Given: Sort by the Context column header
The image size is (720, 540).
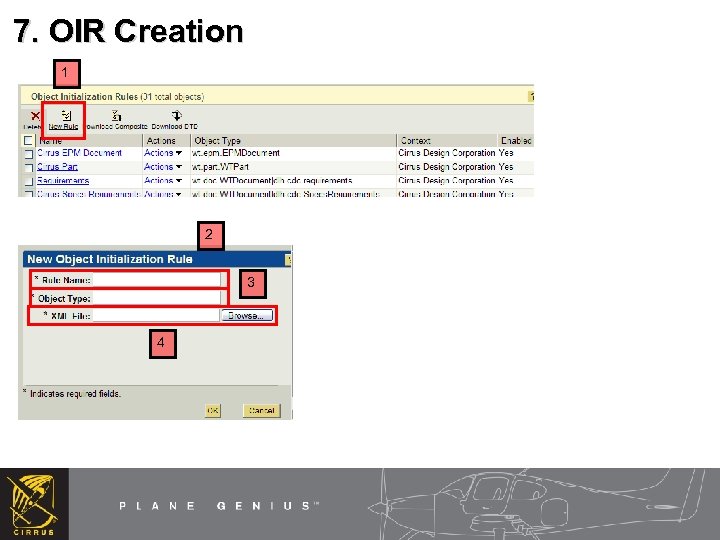Looking at the screenshot, I should [415, 141].
